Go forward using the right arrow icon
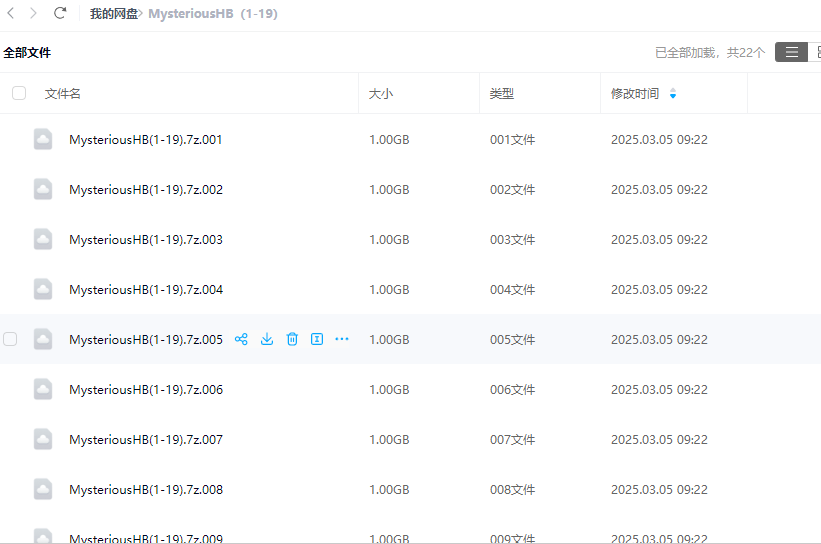 click(x=34, y=13)
